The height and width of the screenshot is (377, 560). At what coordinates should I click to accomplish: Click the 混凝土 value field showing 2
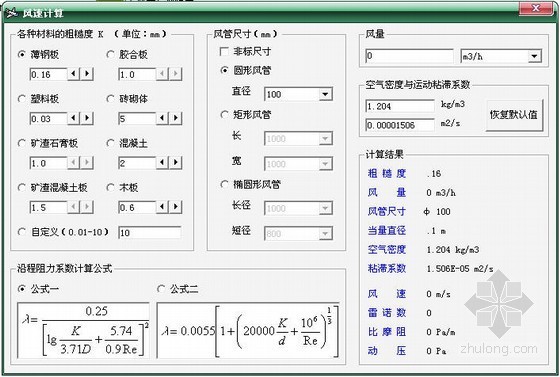tap(137, 163)
